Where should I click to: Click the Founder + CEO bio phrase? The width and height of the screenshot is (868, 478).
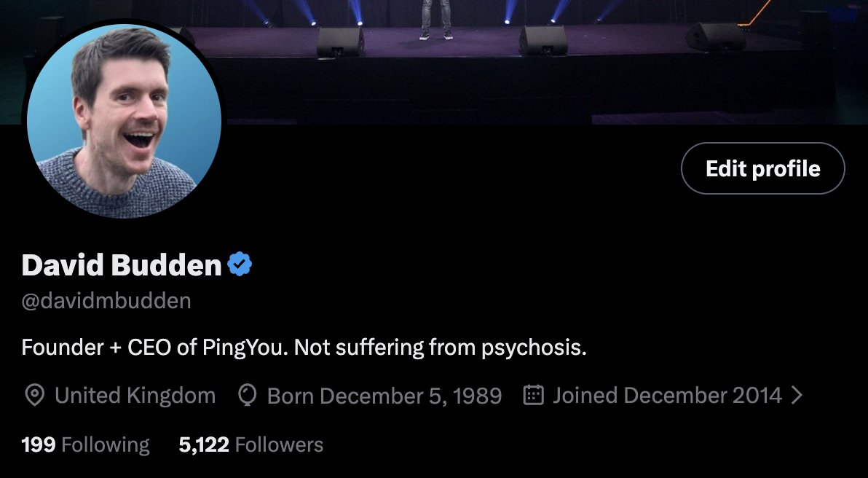[96, 348]
